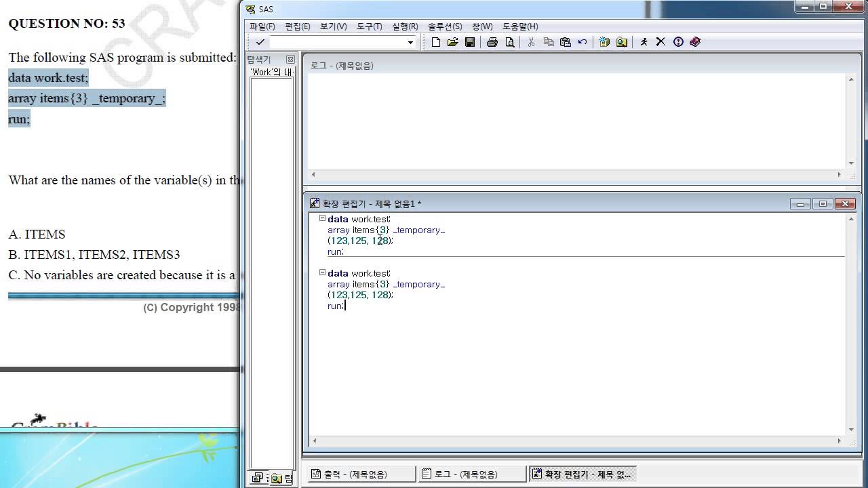Click the New document icon
The width and height of the screenshot is (868, 488).
tap(435, 42)
